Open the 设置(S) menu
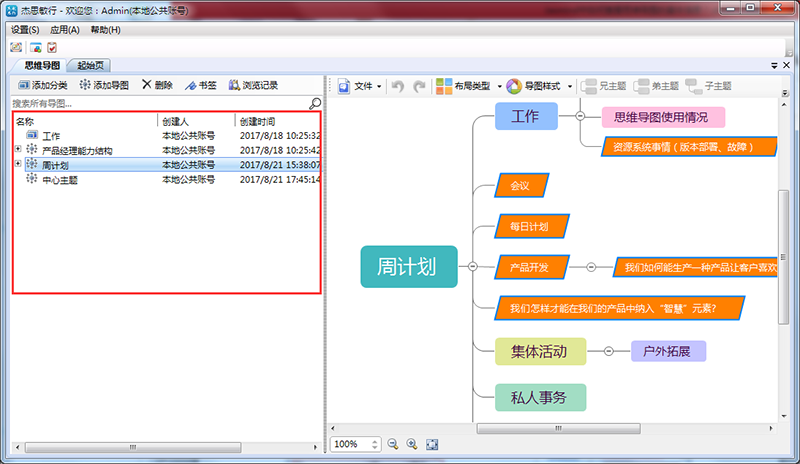Viewport: 800px width, 464px height. [x=25, y=30]
